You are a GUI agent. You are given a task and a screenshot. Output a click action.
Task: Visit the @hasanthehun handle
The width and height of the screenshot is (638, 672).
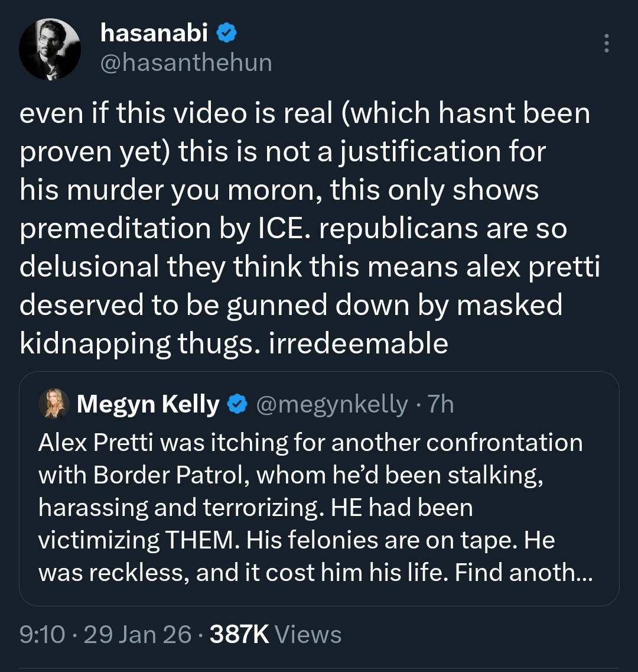point(187,62)
